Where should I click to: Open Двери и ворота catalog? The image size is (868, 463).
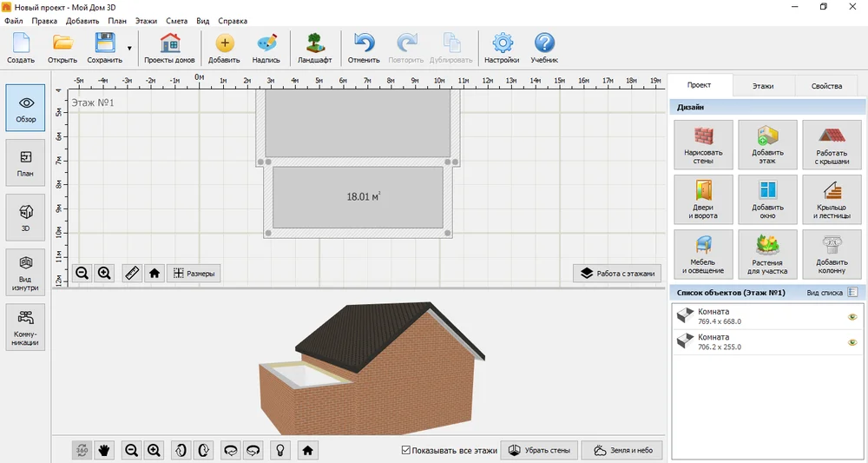point(703,200)
